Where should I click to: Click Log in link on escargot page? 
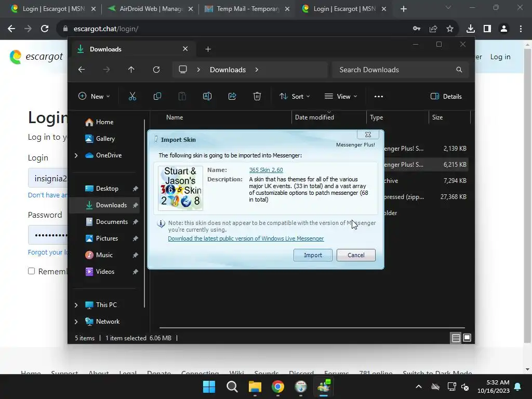click(x=500, y=57)
